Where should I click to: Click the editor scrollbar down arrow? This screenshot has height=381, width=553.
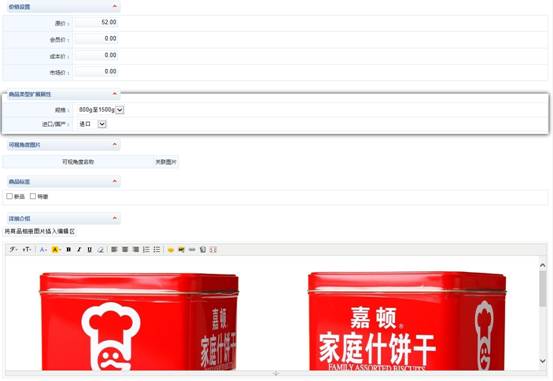(542, 361)
